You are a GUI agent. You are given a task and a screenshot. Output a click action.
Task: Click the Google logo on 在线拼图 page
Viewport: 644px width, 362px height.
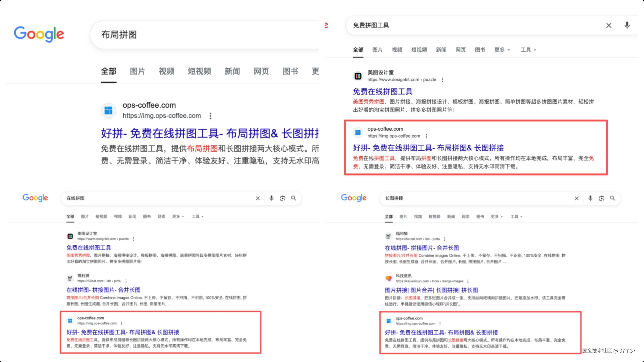coord(35,198)
